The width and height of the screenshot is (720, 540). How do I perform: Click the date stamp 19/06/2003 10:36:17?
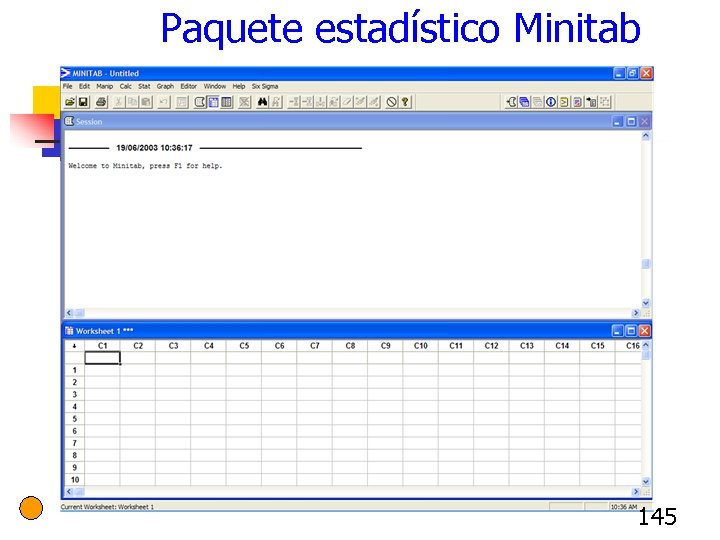click(x=154, y=148)
